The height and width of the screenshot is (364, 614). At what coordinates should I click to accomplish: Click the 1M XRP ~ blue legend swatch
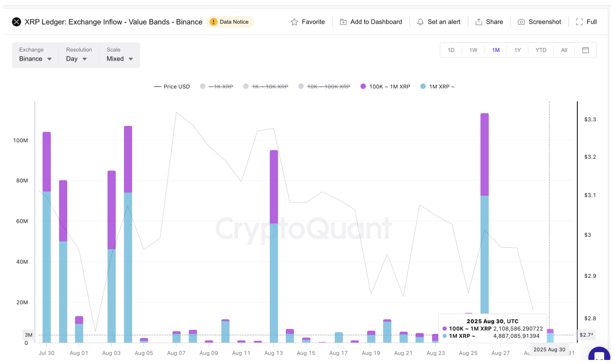point(423,86)
